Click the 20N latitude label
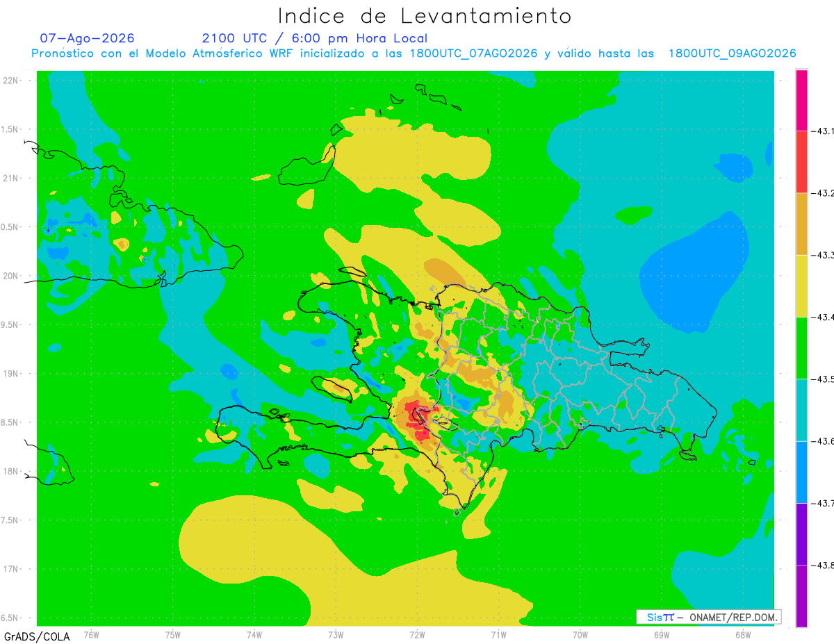Viewport: 834px width, 644px height. [12, 276]
